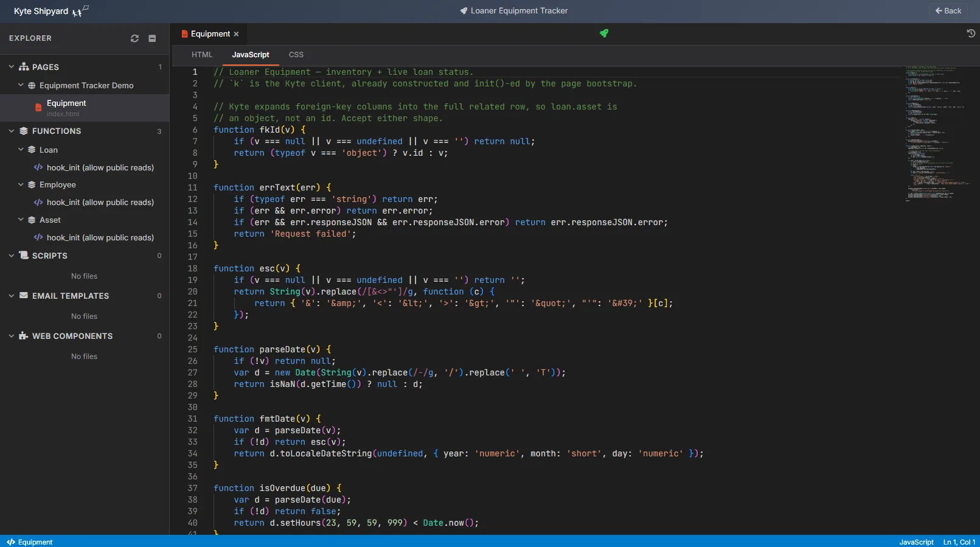Collapse Equipment Tracker Demo tree node
980x547 pixels.
pos(21,86)
